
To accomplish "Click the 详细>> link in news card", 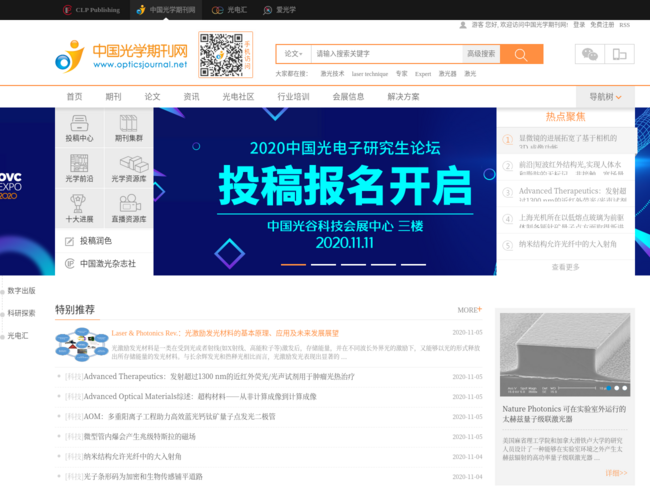I will click(x=616, y=473).
